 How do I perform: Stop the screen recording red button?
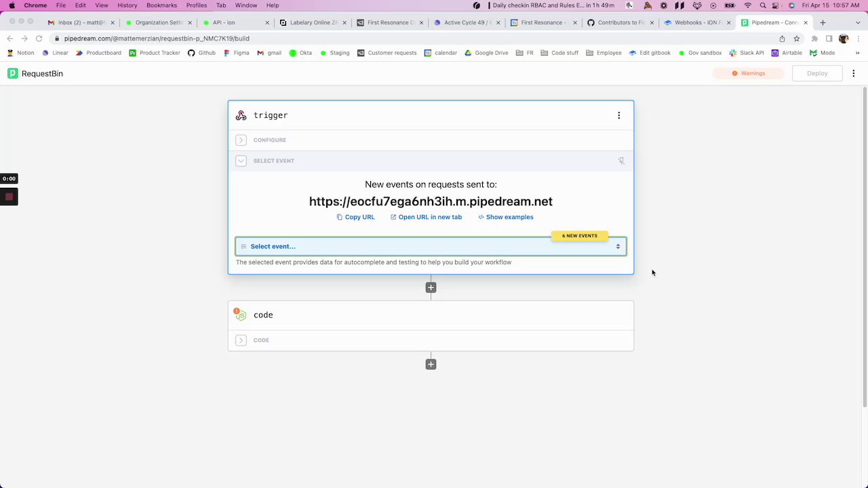(x=9, y=197)
